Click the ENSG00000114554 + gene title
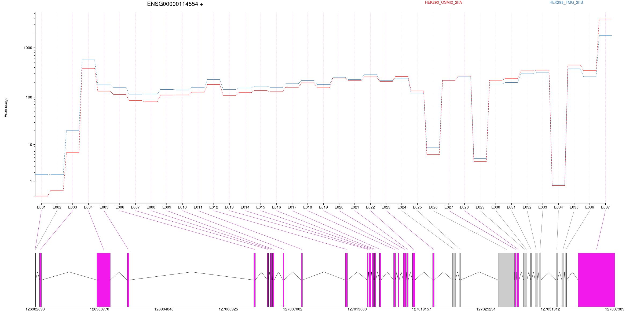Screen dimensions: 644x322 [175, 4]
